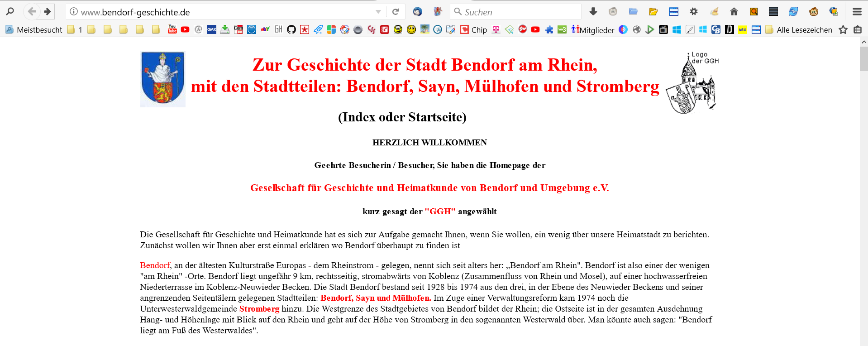Open the Meistbesucht bookmarks folder
Screen dimensions: 868x346
coord(34,30)
